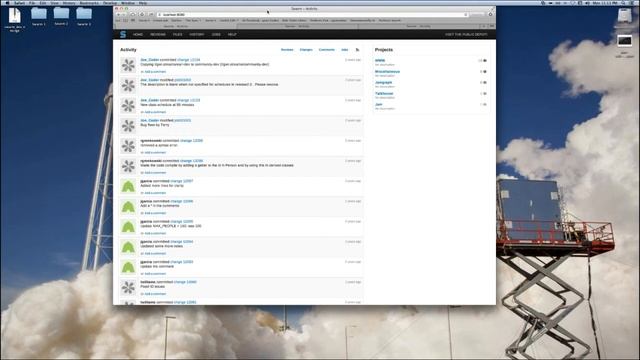Click avatar beside 'removed a syntax error' entry
The width and height of the screenshot is (640, 360).
128,146
